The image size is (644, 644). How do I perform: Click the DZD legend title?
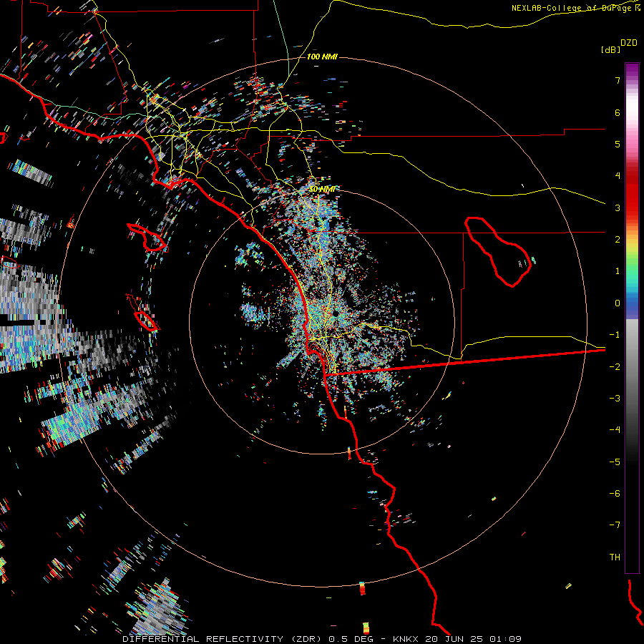pyautogui.click(x=629, y=43)
